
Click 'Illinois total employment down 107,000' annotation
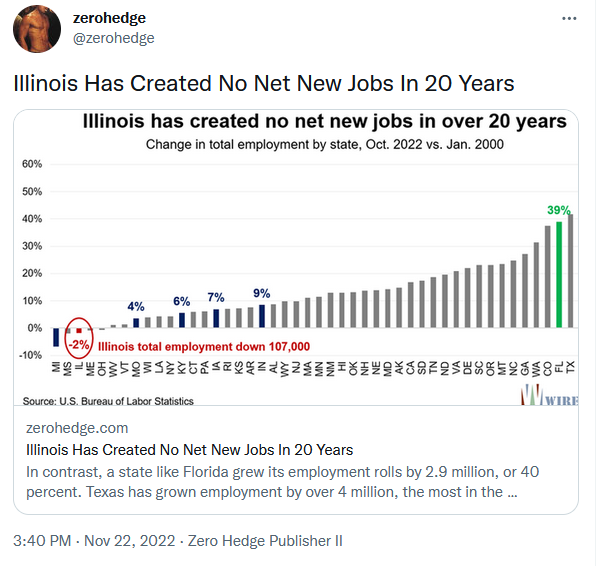[x=204, y=346]
